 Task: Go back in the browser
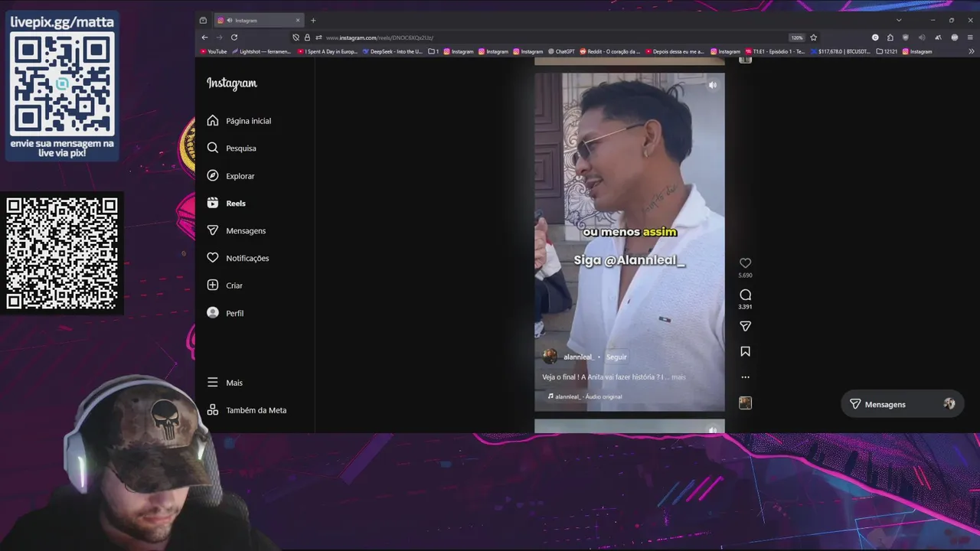click(204, 37)
